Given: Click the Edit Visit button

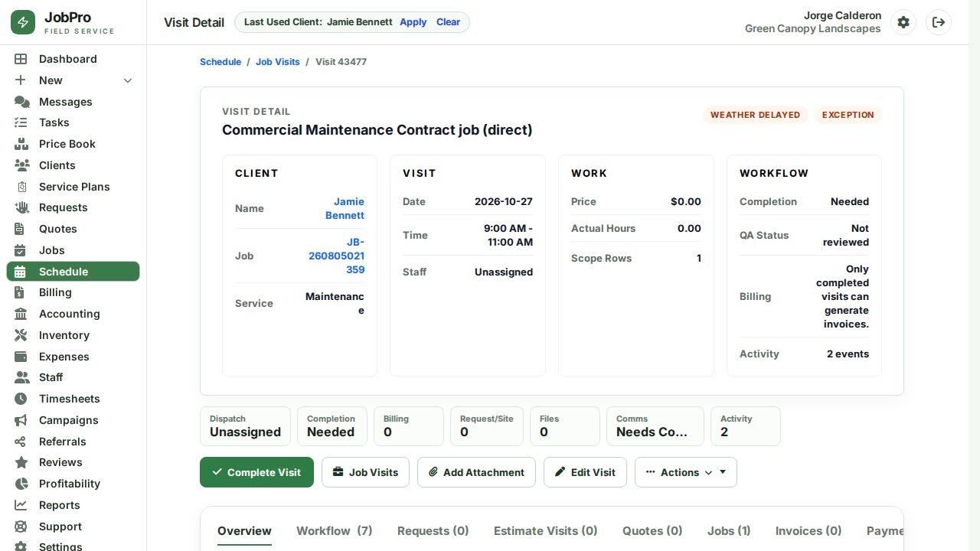Looking at the screenshot, I should coord(585,472).
